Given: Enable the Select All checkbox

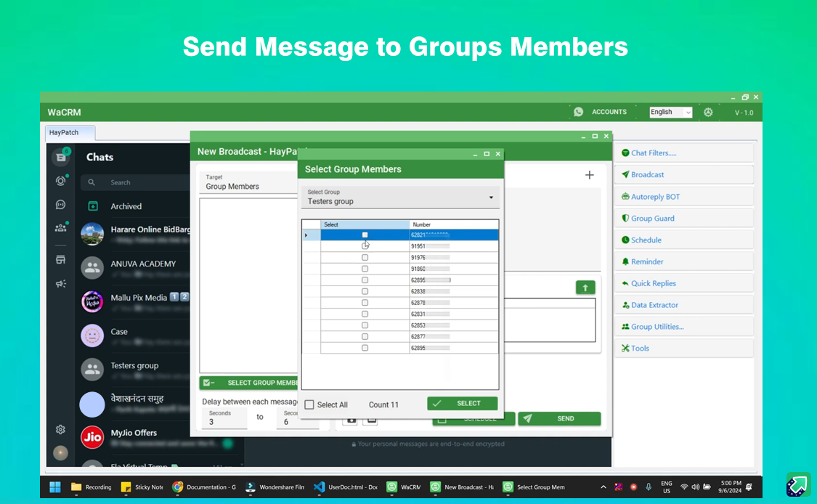Looking at the screenshot, I should pyautogui.click(x=310, y=405).
